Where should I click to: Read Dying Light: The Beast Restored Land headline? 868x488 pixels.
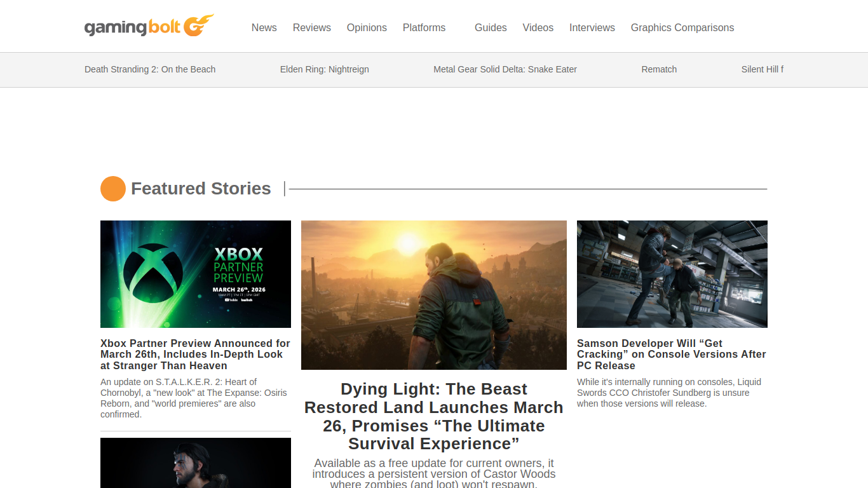tap(434, 416)
